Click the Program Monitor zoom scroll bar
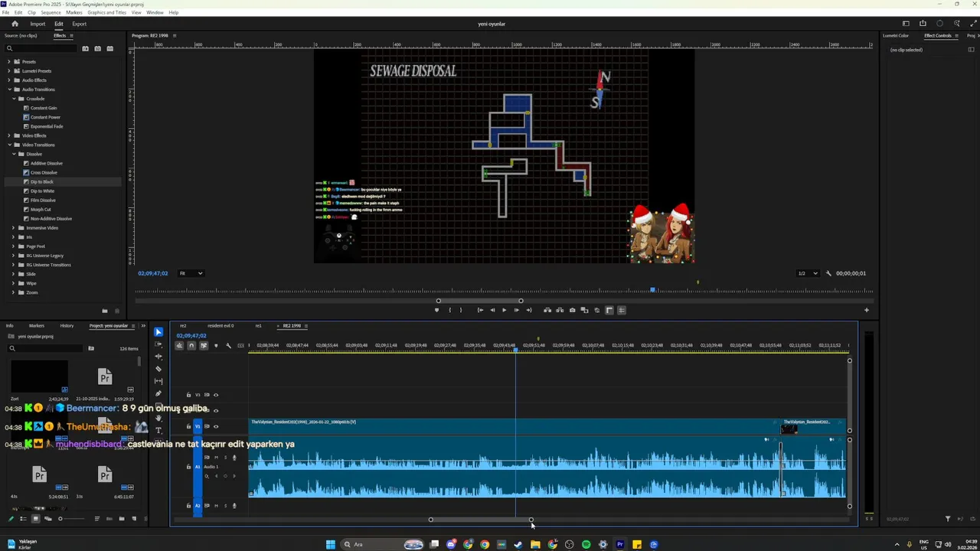 pos(479,301)
